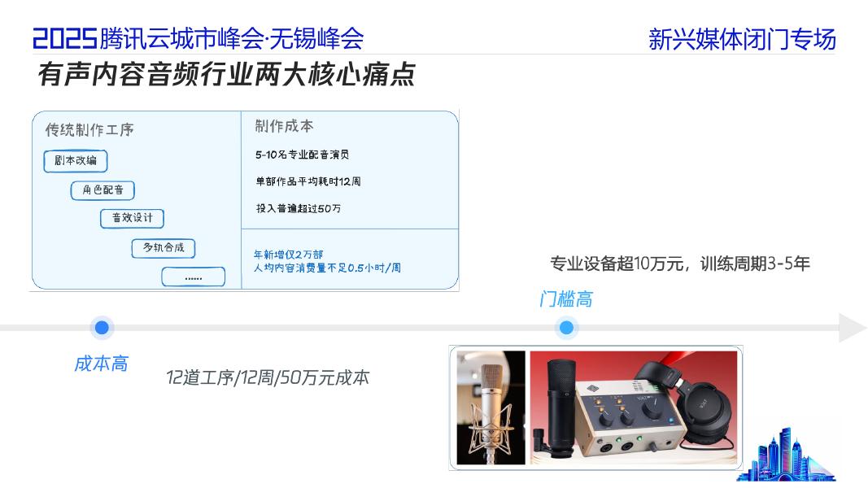
Task: Click the 成本高 timeline dot
Action: (102, 328)
